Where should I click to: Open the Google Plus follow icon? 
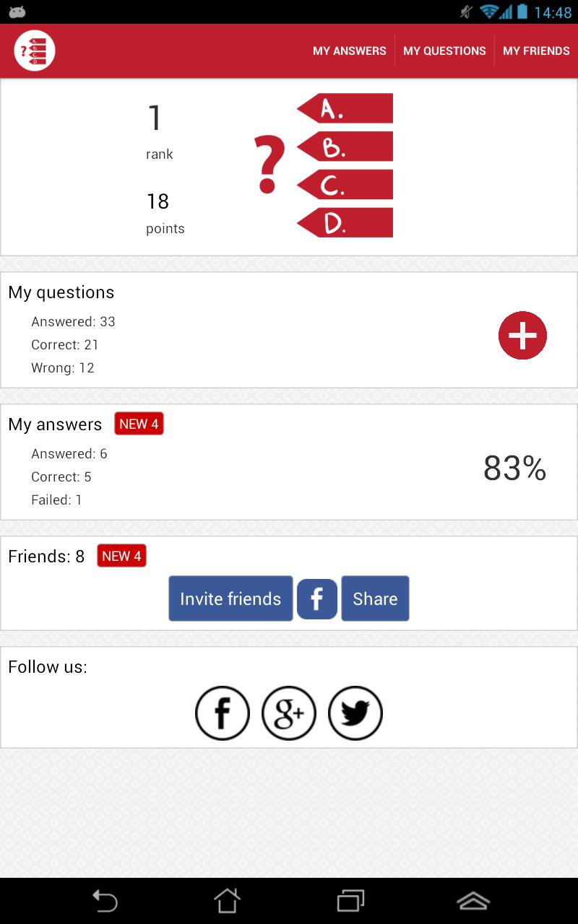[x=289, y=713]
